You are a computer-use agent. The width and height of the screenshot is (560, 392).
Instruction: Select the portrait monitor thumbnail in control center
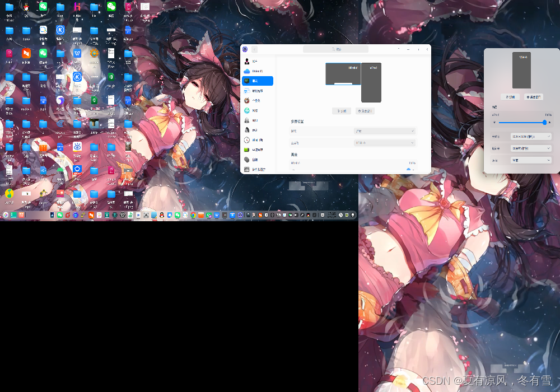tap(371, 82)
